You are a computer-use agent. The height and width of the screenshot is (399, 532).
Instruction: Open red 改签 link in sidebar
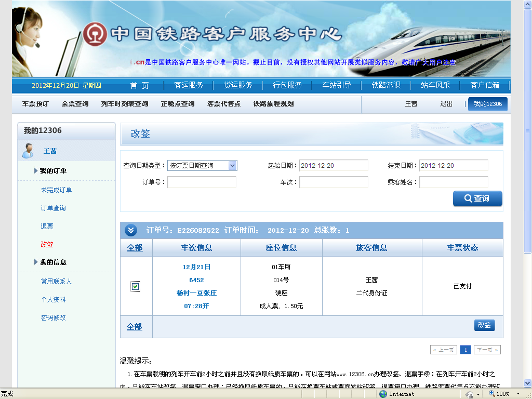pos(47,244)
